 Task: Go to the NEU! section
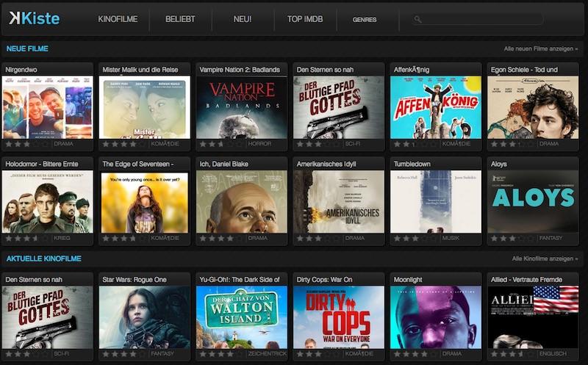tap(243, 19)
